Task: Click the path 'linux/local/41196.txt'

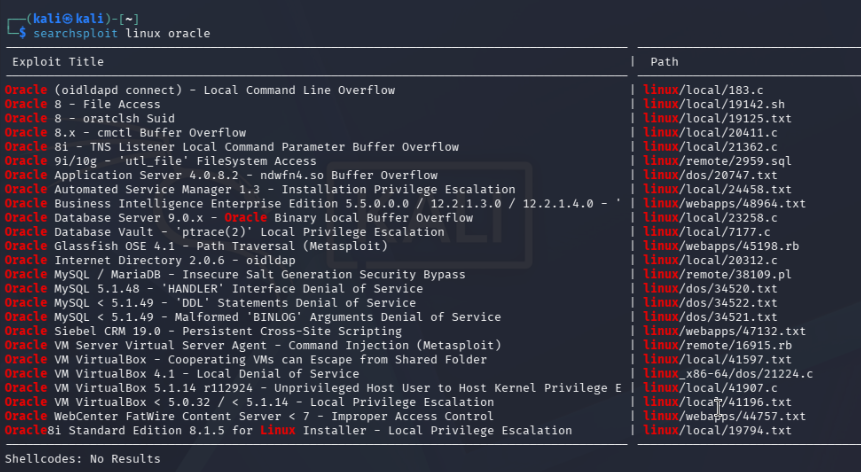Action: pyautogui.click(x=718, y=402)
